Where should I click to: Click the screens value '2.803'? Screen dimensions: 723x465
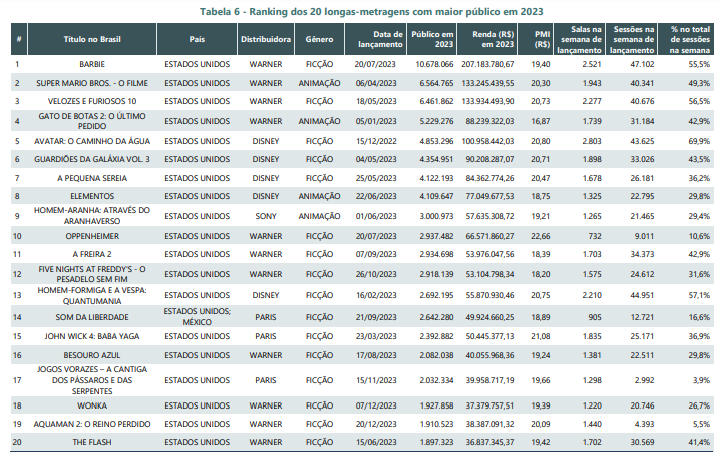(x=592, y=141)
